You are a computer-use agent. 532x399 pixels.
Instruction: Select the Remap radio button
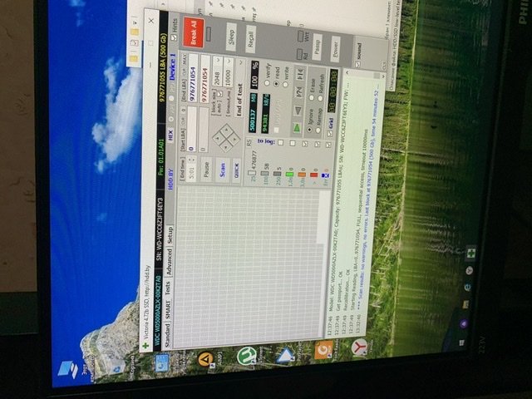click(318, 131)
